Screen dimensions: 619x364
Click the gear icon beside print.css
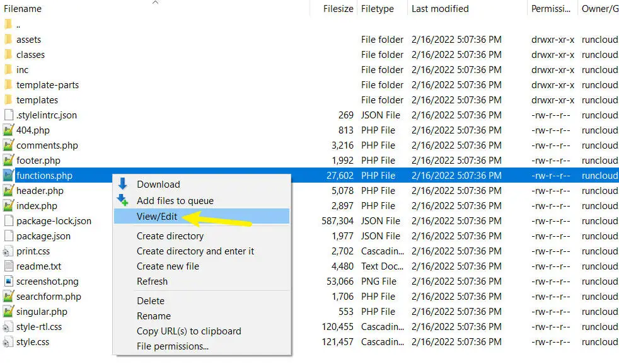pyautogui.click(x=8, y=251)
